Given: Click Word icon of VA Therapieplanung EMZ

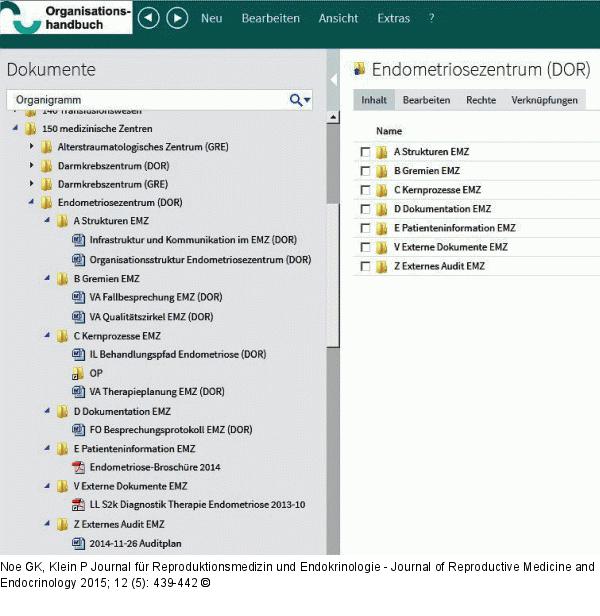Looking at the screenshot, I should (x=78, y=392).
